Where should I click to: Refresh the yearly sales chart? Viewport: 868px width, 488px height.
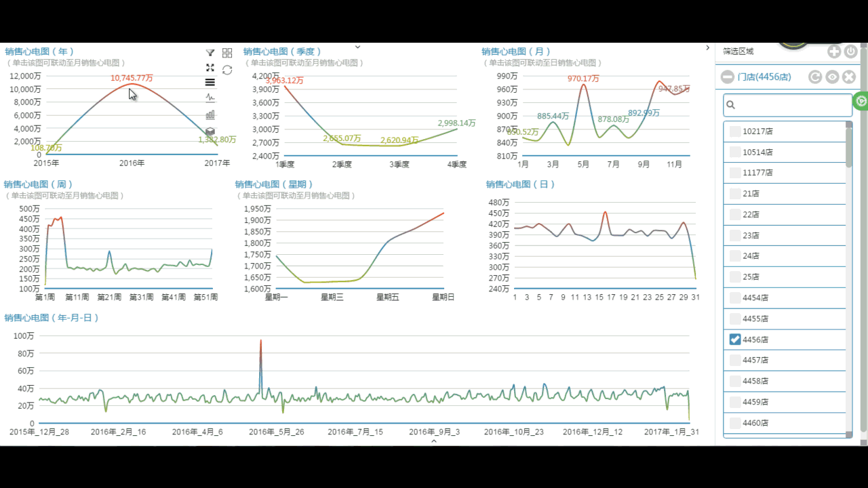227,70
